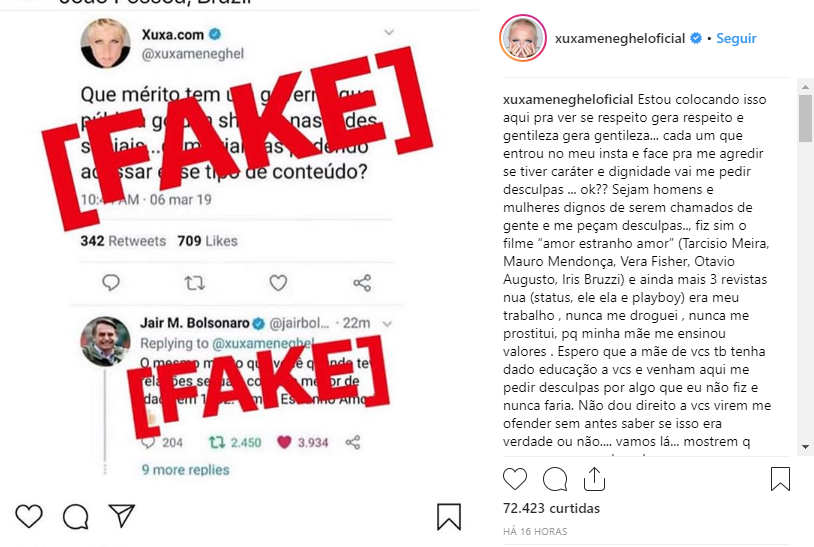Expand chevron menu on Xuxa.com tweet
This screenshot has height=547, width=814.
[389, 33]
